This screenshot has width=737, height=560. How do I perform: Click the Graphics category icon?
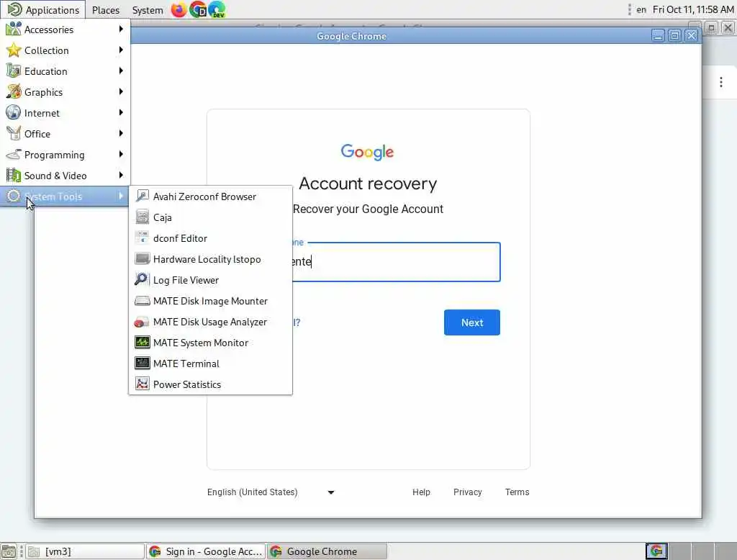pyautogui.click(x=13, y=92)
